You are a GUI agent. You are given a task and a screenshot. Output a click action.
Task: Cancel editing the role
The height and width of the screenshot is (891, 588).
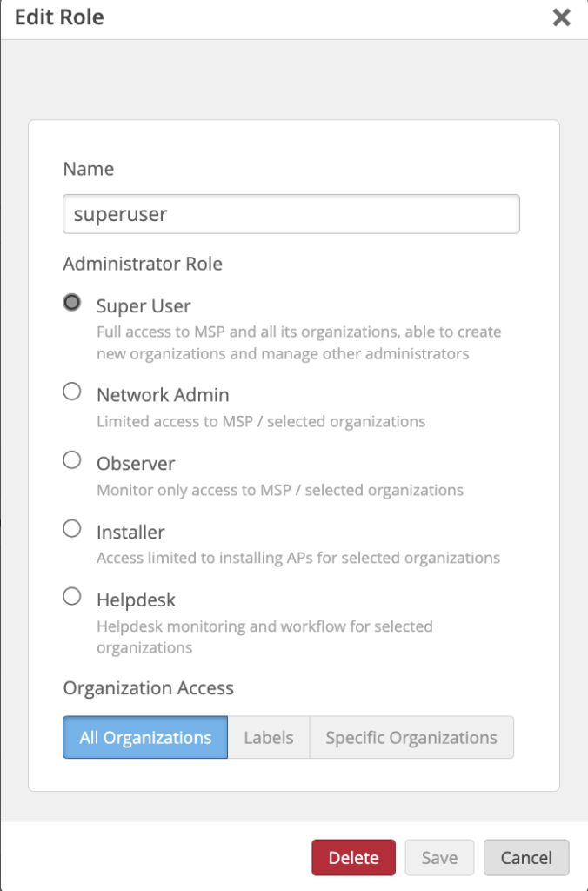[x=526, y=857]
